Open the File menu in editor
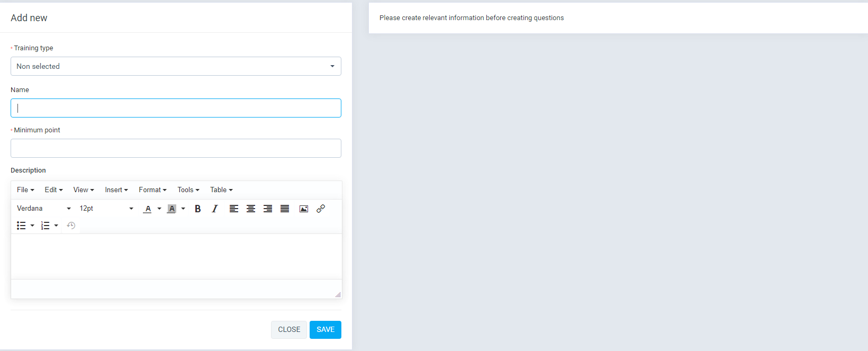This screenshot has width=868, height=351. click(25, 190)
